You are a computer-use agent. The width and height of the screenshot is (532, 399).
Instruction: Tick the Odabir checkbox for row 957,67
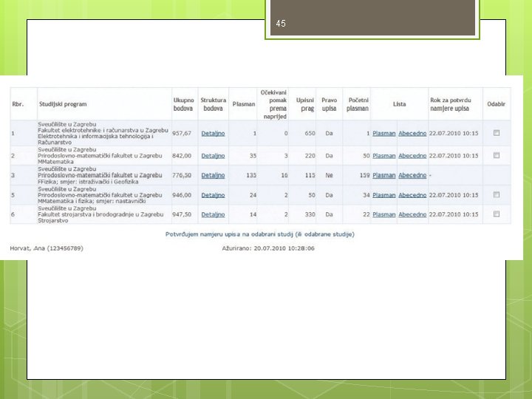(x=497, y=133)
